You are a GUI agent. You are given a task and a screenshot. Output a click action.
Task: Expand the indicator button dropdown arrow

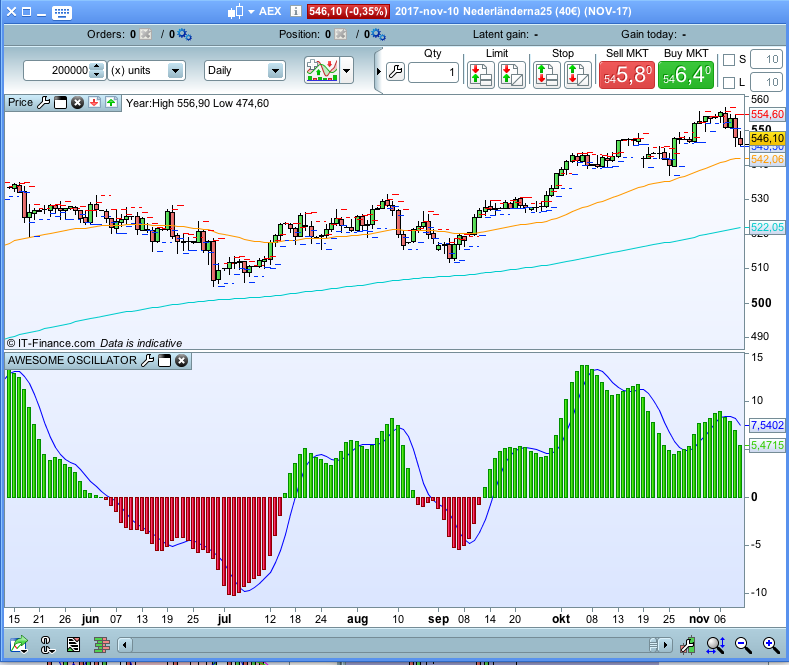tap(347, 70)
